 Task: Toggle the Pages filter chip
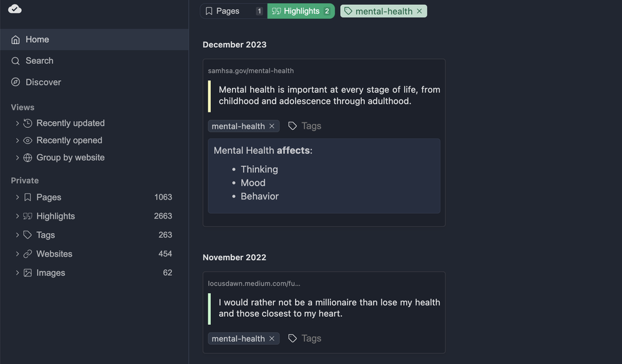[x=232, y=11]
